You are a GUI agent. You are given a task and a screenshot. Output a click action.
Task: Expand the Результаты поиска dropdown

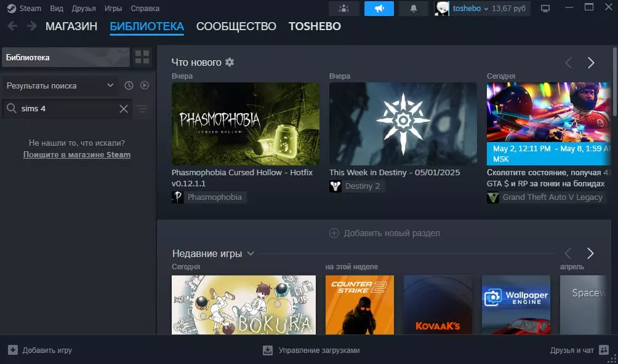[x=60, y=85]
